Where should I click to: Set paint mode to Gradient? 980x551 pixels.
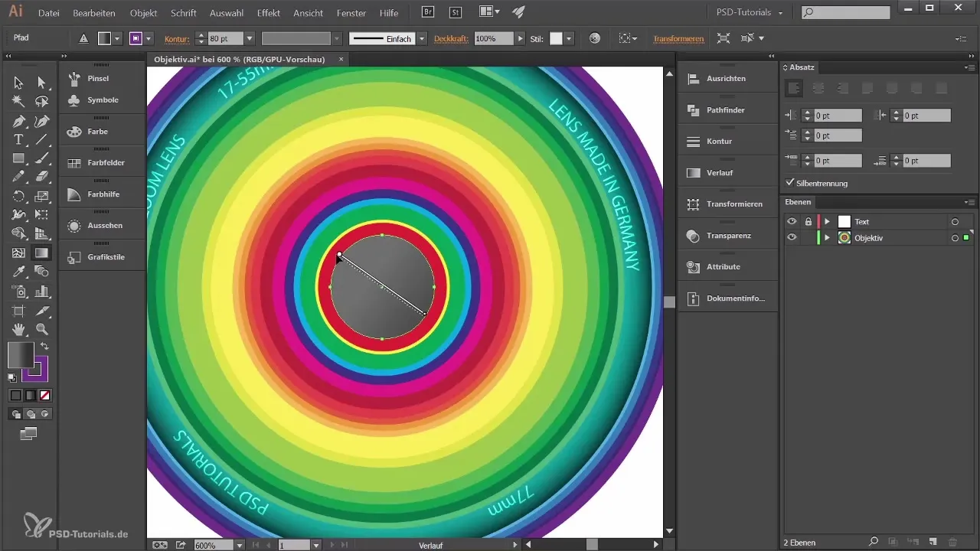point(31,396)
